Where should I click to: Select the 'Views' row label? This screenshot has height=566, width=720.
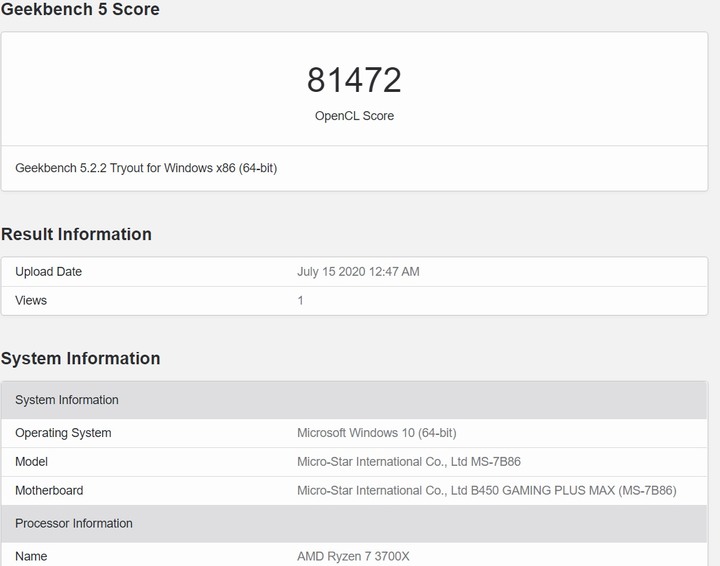tap(31, 301)
